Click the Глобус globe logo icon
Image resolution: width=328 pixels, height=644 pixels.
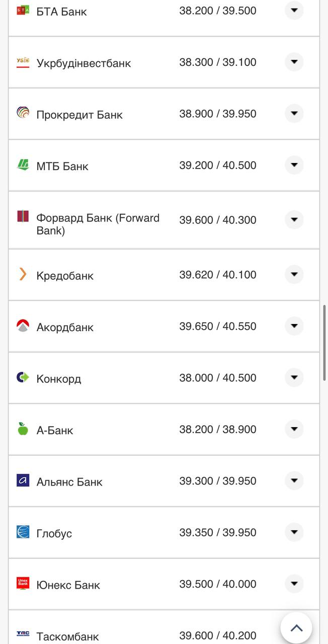tap(23, 532)
